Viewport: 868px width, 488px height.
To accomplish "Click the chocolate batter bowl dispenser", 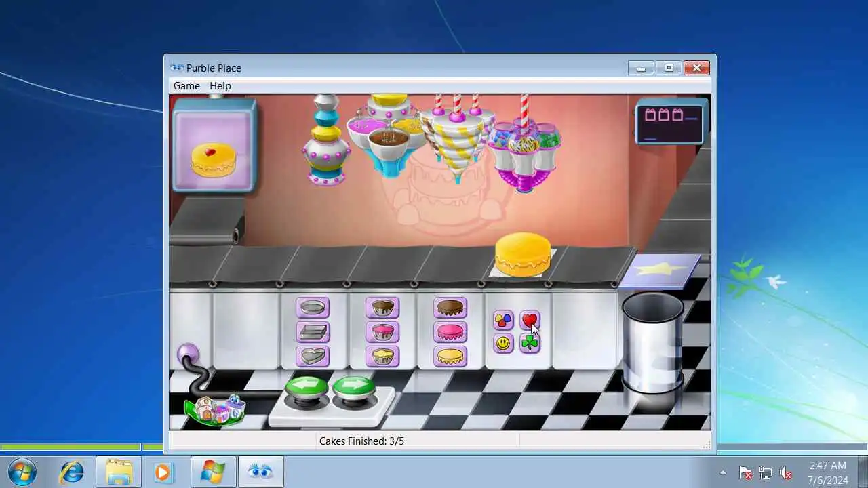I will 389,144.
